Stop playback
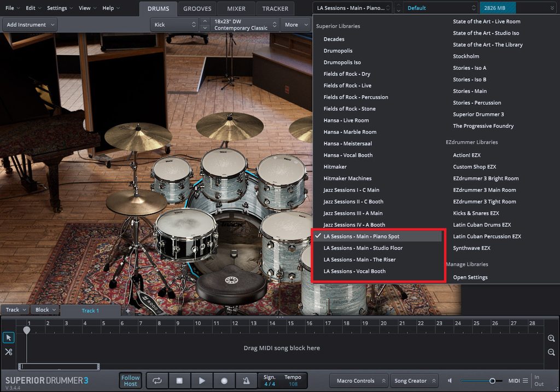 tap(179, 381)
